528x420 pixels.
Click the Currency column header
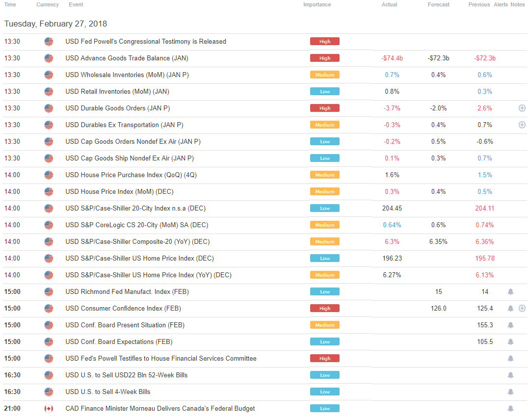[47, 4]
